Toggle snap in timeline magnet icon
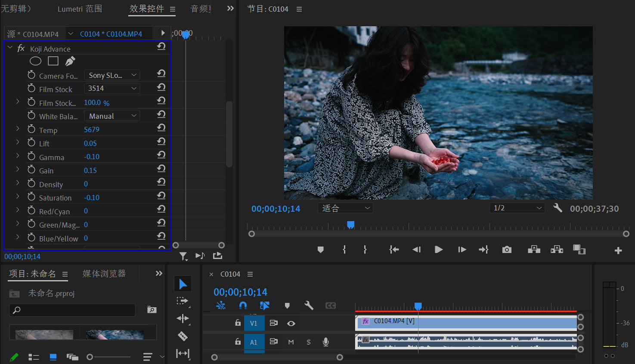Screen dimensions: 635x364 (x=243, y=305)
